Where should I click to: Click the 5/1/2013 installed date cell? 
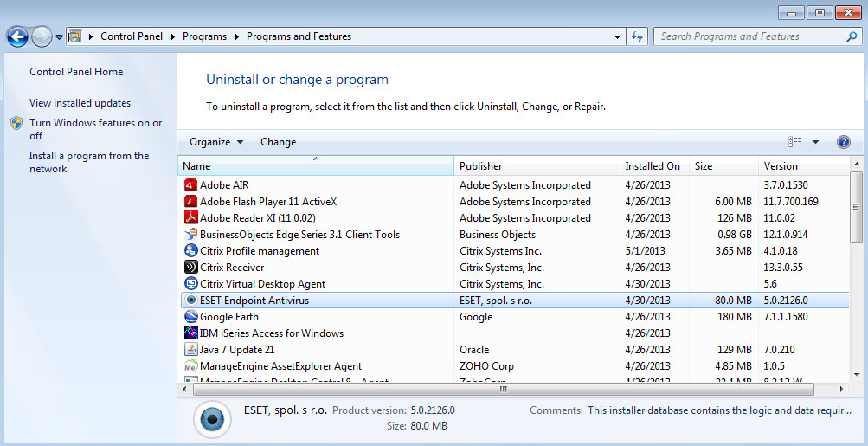tap(645, 251)
